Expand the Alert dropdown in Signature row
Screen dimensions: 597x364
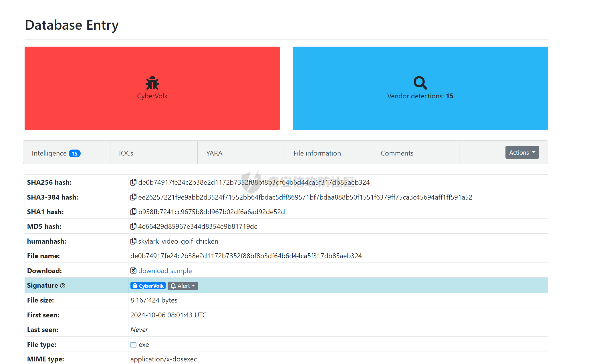[183, 286]
